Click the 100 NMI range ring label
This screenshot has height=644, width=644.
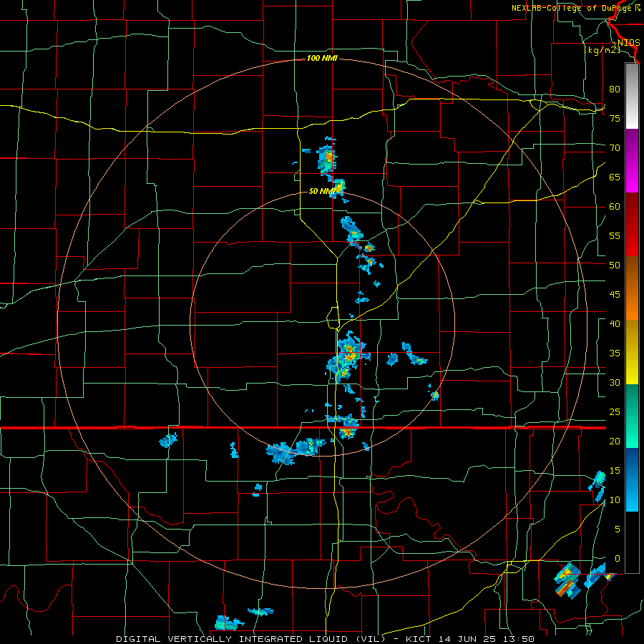pyautogui.click(x=322, y=59)
